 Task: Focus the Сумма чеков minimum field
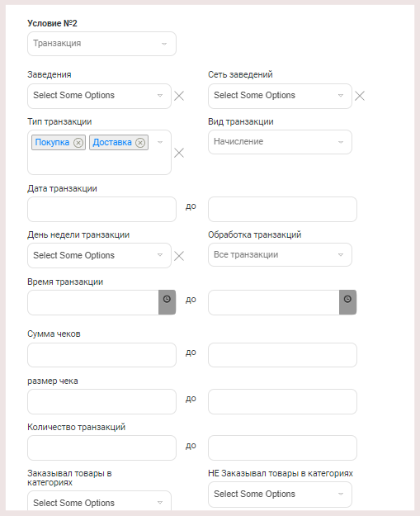101,355
